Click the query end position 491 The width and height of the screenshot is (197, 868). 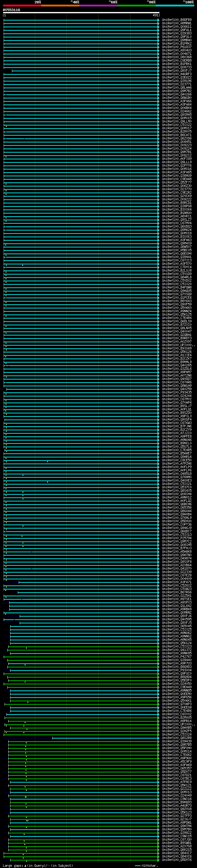[155, 15]
